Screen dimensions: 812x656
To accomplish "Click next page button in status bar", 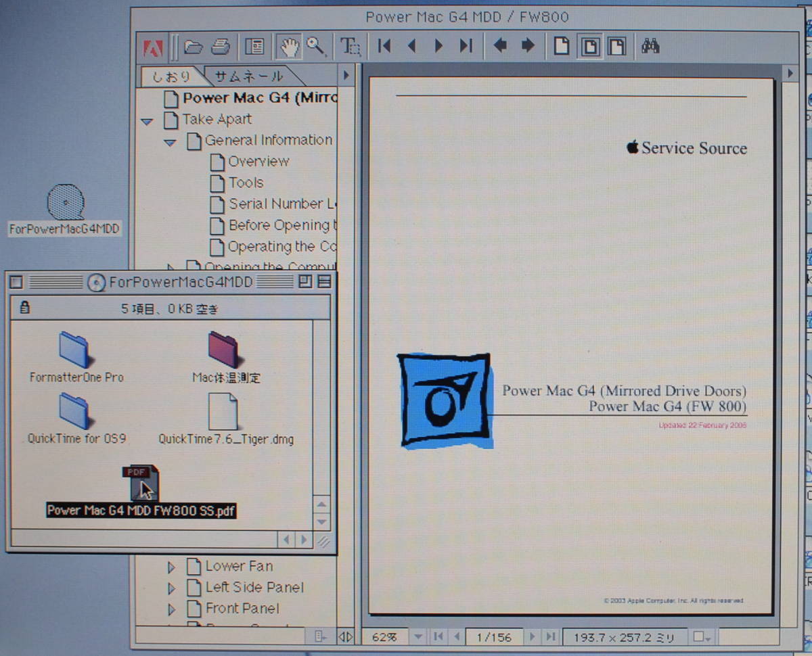I will [533, 636].
